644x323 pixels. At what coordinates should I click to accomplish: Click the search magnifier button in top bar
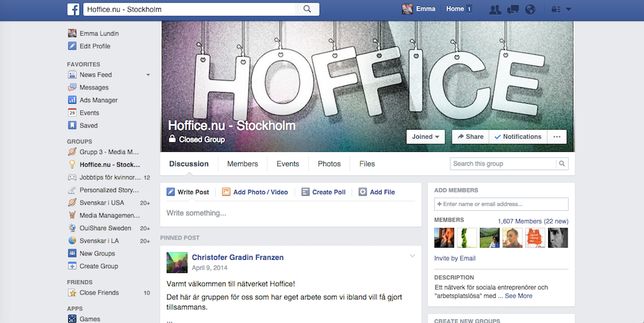[x=307, y=9]
